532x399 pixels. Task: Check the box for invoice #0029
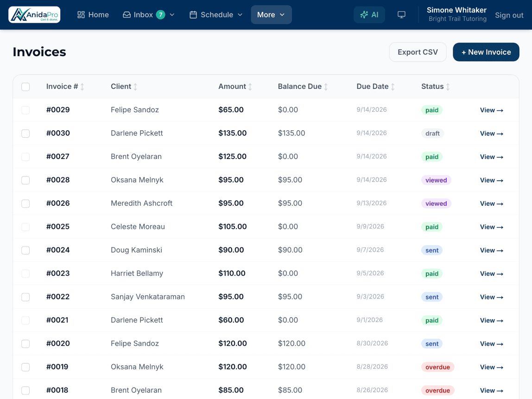[x=25, y=110]
